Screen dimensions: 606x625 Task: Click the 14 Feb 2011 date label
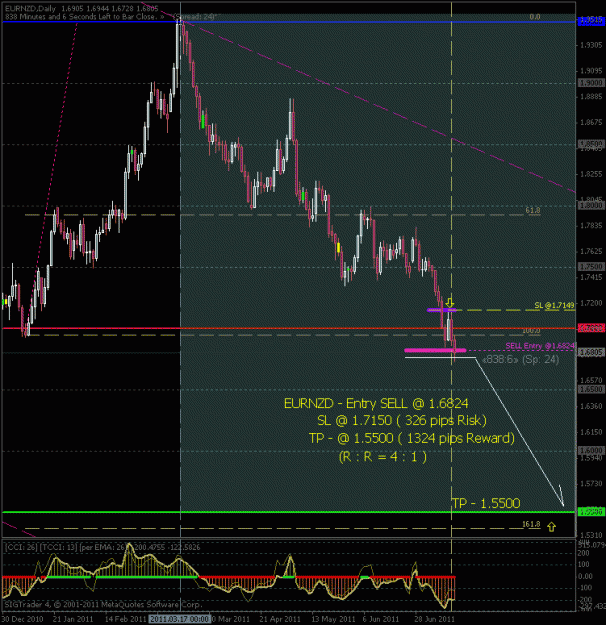coord(126,619)
